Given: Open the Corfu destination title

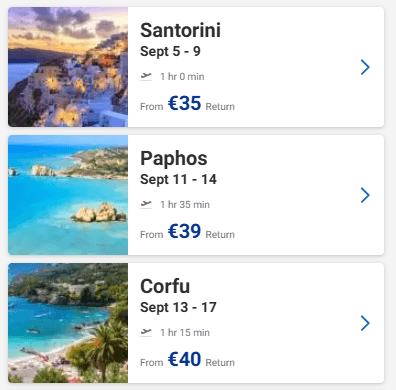Looking at the screenshot, I should pos(165,286).
